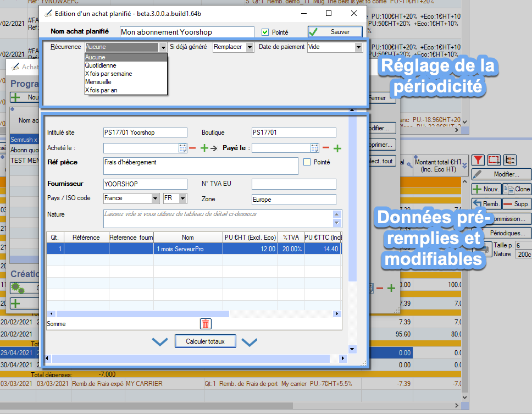
Task: Click the Supp. button
Action: [517, 204]
